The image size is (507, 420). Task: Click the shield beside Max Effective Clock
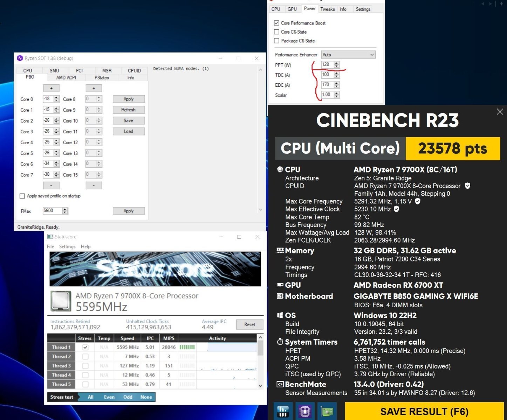(396, 209)
